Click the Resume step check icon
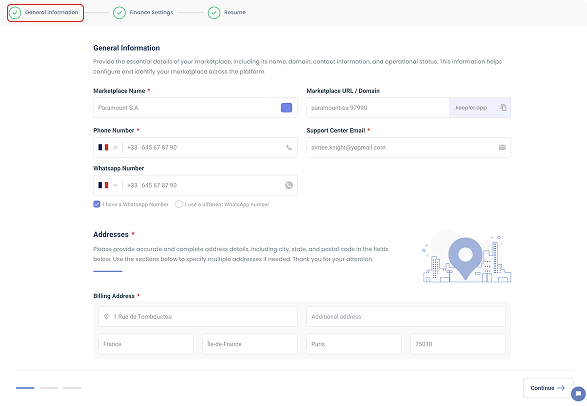Image resolution: width=587 pixels, height=406 pixels. [x=214, y=13]
